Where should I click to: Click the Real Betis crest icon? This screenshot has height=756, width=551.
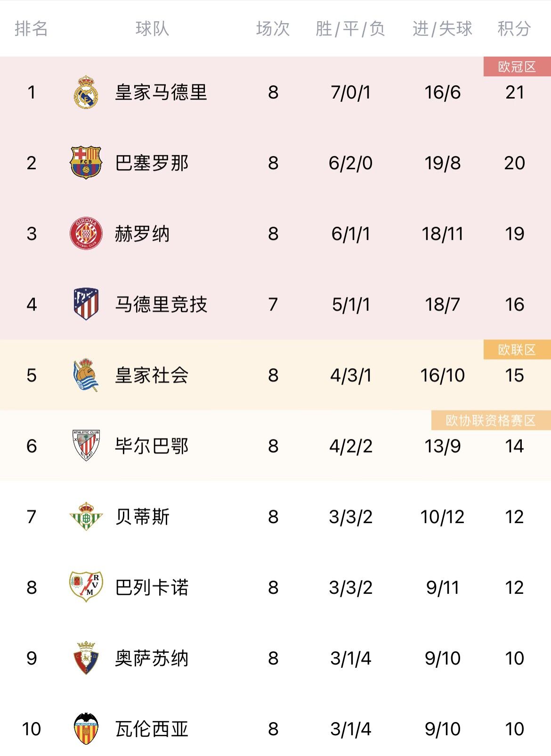(86, 517)
